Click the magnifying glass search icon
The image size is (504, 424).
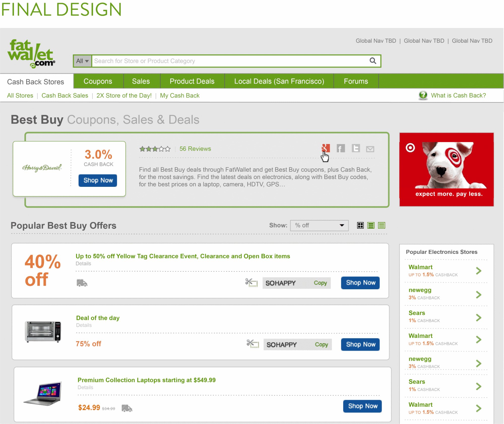[373, 61]
